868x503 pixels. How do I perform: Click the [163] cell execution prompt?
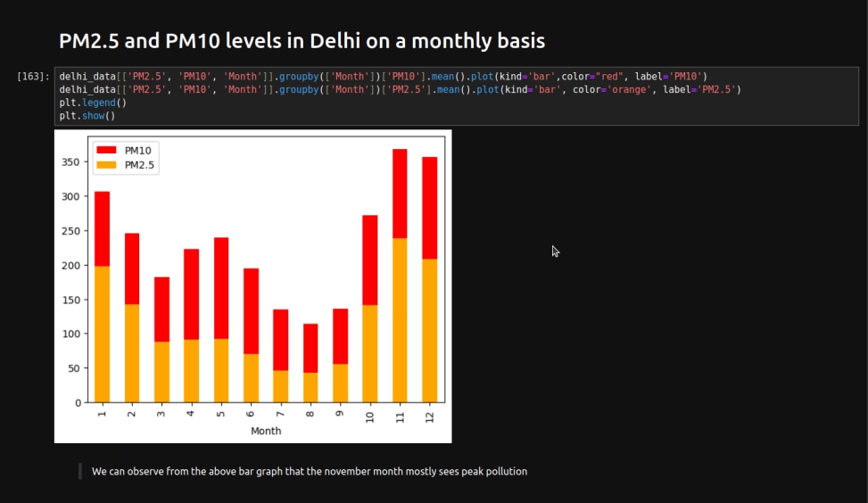[33, 77]
